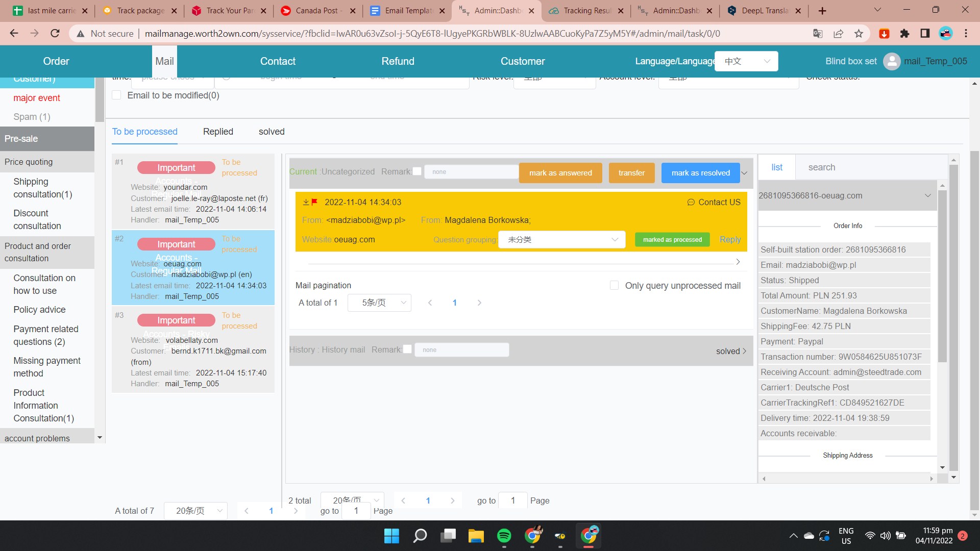Viewport: 980px width, 551px height.
Task: Expand the 2681095366816-oeuag.com order dropdown
Action: (927, 195)
